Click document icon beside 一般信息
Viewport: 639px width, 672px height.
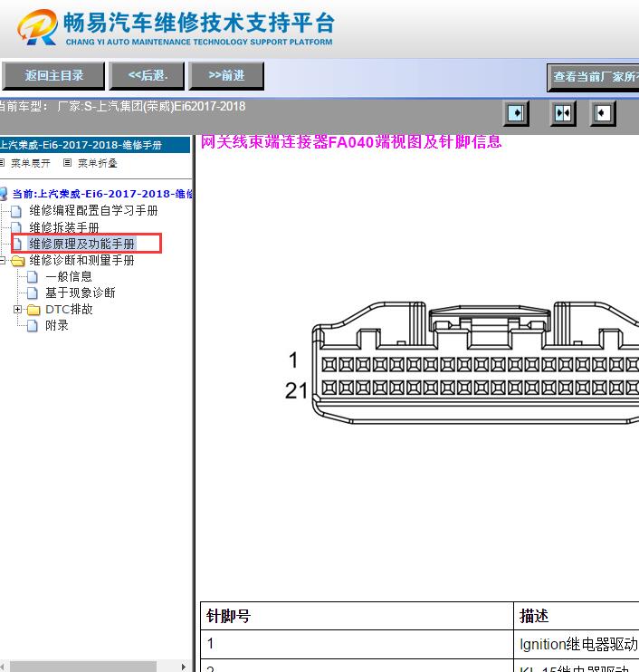click(33, 277)
